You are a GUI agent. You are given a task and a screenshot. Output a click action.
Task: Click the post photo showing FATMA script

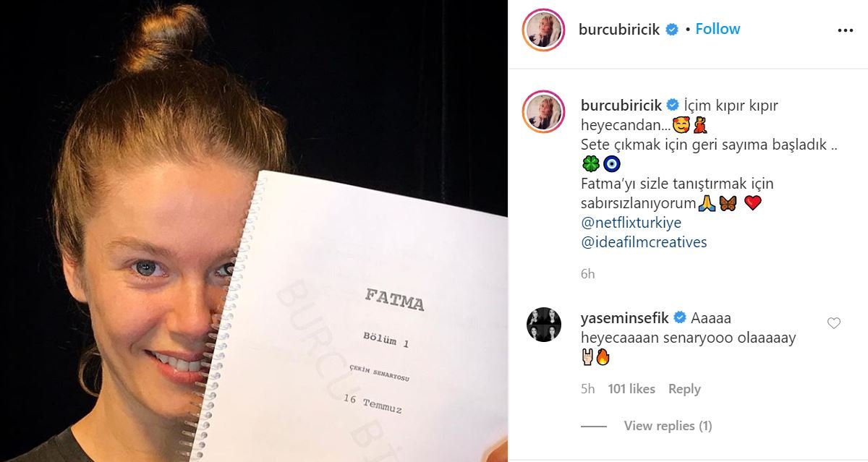point(254,231)
